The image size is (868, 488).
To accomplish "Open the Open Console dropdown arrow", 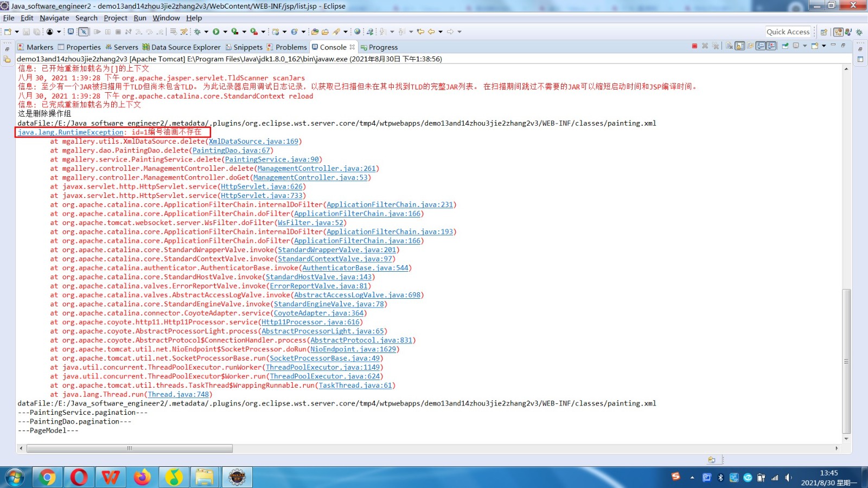I will (x=824, y=46).
